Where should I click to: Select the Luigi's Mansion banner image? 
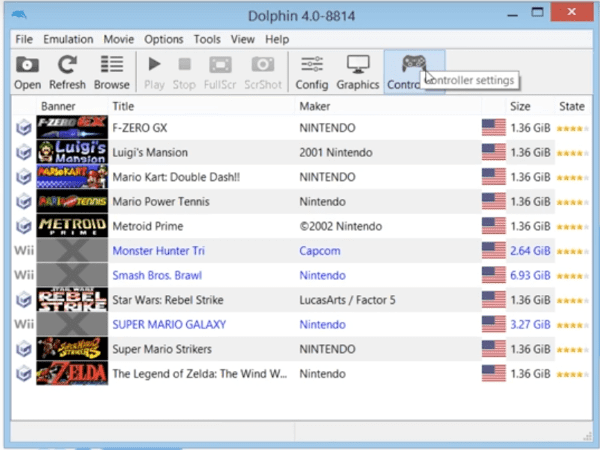[x=72, y=152]
